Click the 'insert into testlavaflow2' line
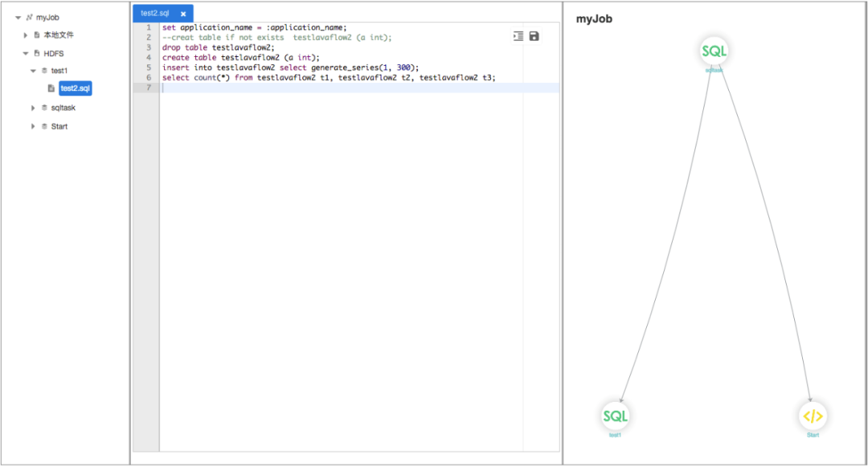The height and width of the screenshot is (467, 868). click(x=291, y=68)
